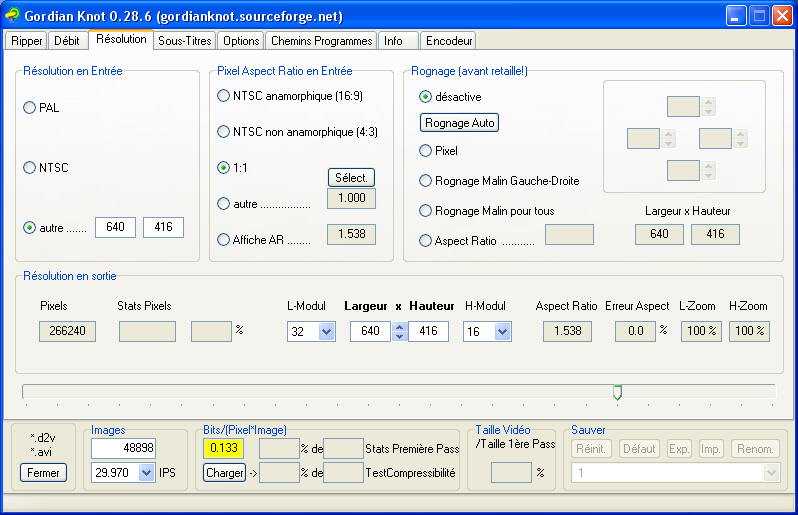The width and height of the screenshot is (798, 515).
Task: Select the PAL input resolution
Action: [x=41, y=108]
